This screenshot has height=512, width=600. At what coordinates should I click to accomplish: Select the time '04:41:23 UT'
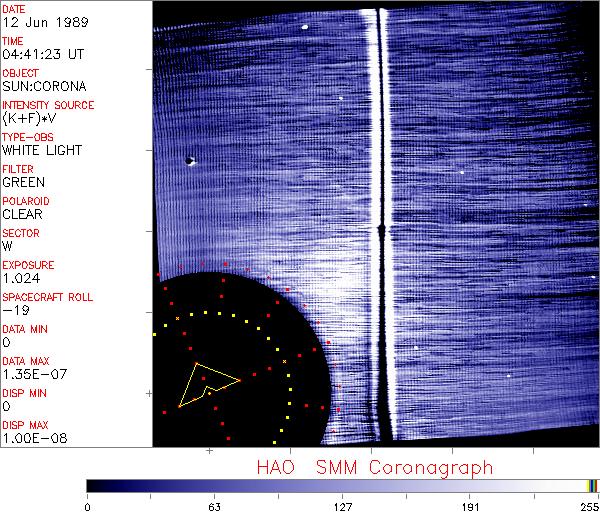point(43,54)
